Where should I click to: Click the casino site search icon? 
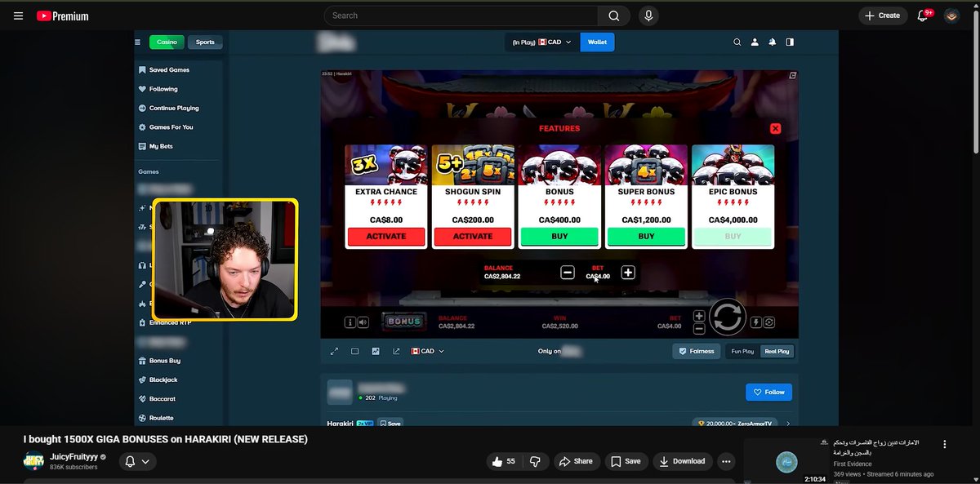click(x=737, y=42)
